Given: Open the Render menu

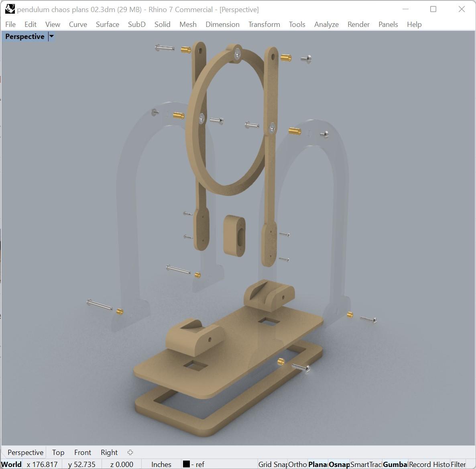Looking at the screenshot, I should tap(358, 24).
